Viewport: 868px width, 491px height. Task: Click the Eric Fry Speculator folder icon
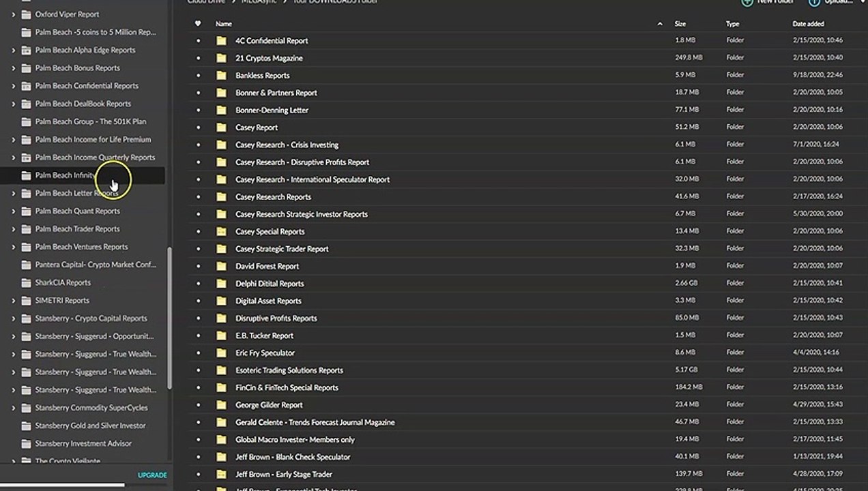pyautogui.click(x=221, y=353)
